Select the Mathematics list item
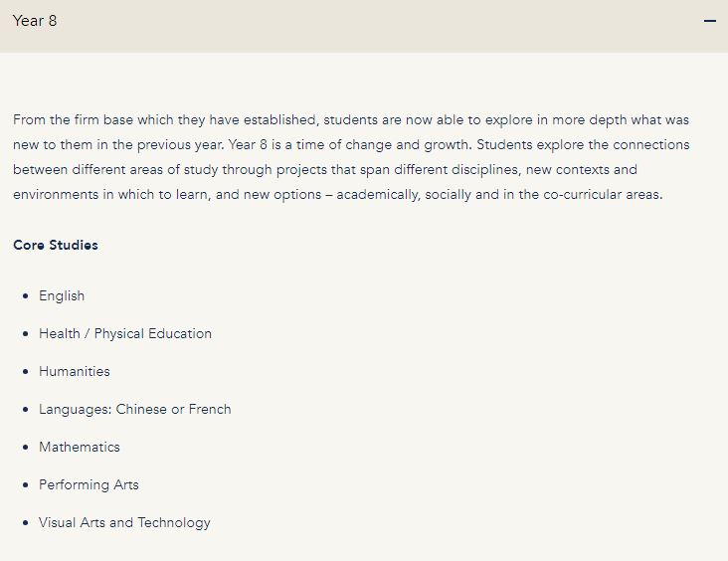 80,447
